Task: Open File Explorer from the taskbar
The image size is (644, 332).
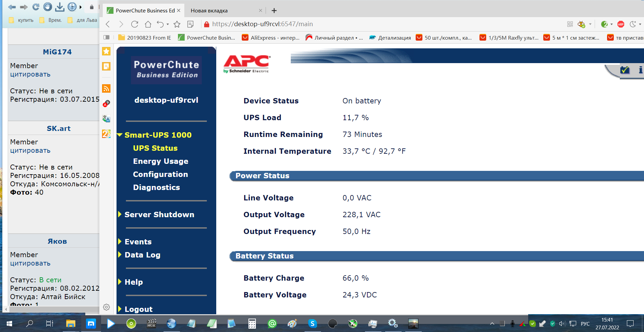Action: [x=71, y=324]
